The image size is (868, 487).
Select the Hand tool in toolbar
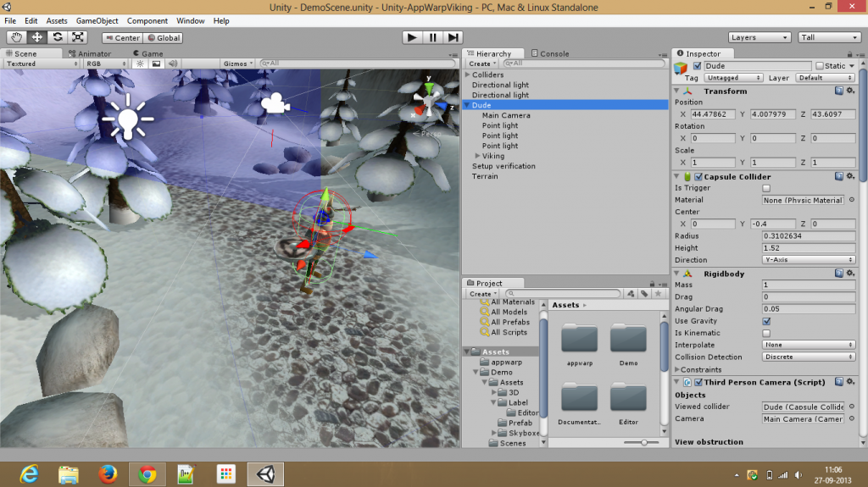pyautogui.click(x=17, y=37)
